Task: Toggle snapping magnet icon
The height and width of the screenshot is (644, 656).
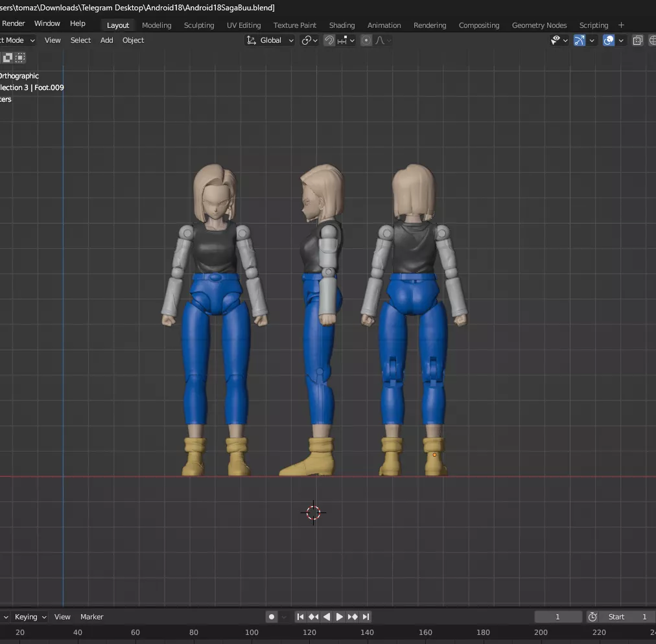Action: click(x=329, y=40)
